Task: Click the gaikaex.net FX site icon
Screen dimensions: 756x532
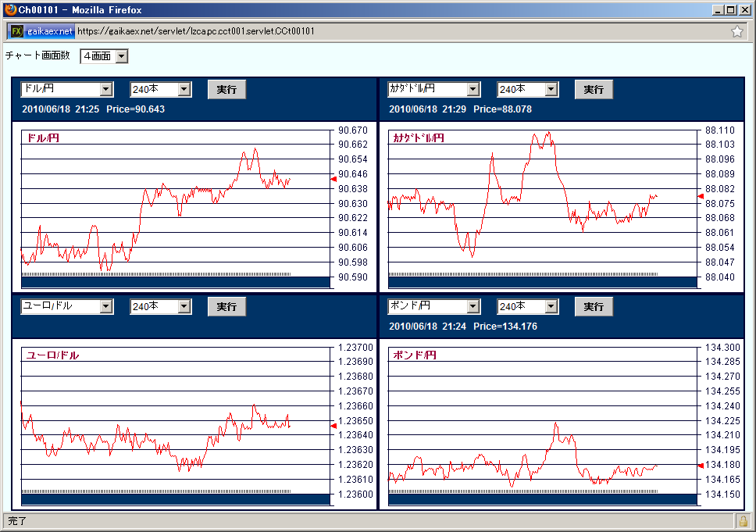Action: pyautogui.click(x=16, y=31)
